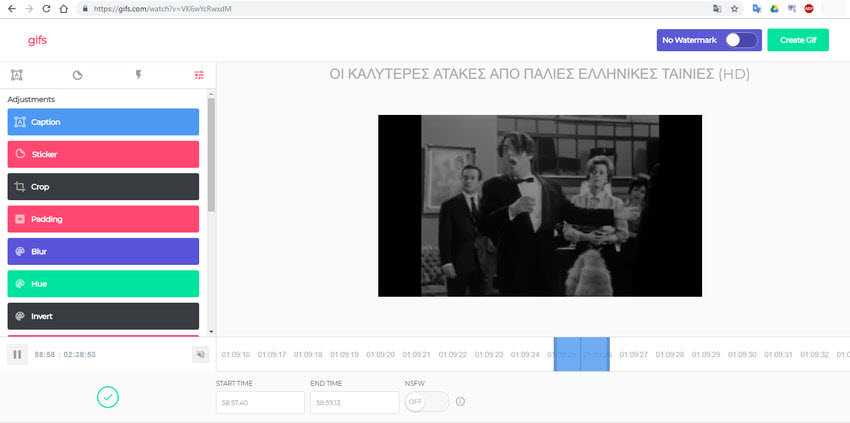850x423 pixels.
Task: Pause the video playback
Action: coord(17,354)
